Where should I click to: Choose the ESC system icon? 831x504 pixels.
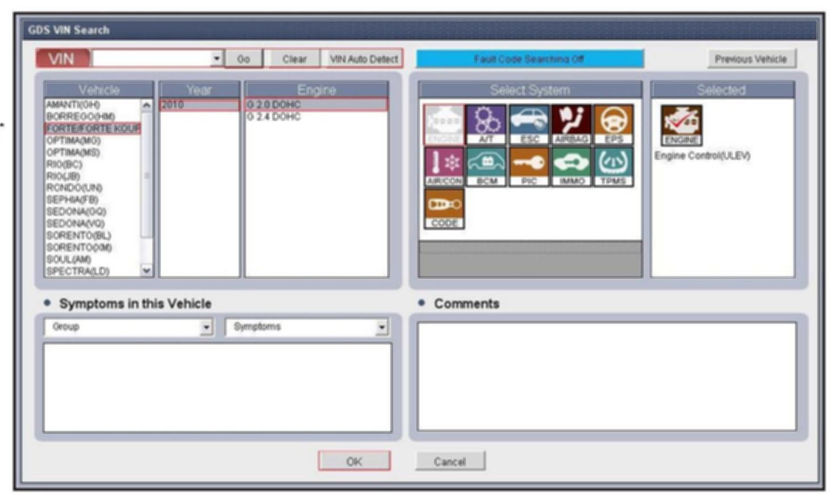click(529, 124)
